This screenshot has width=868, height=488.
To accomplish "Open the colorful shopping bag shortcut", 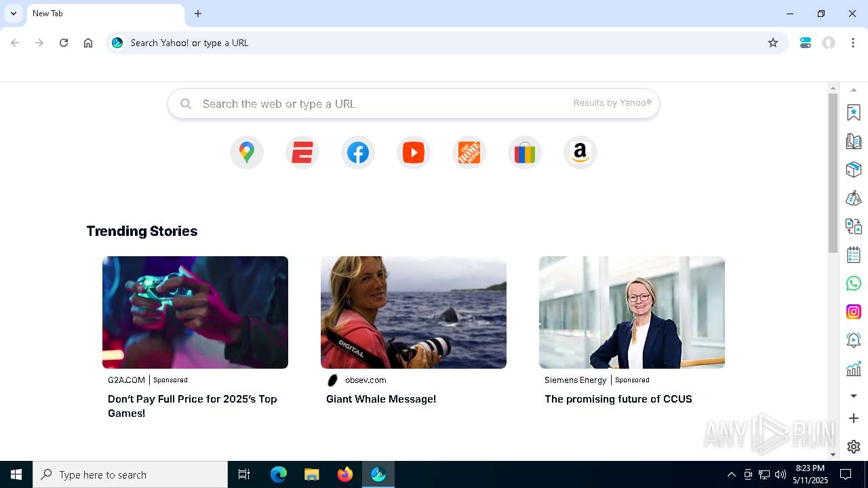I will [x=525, y=152].
